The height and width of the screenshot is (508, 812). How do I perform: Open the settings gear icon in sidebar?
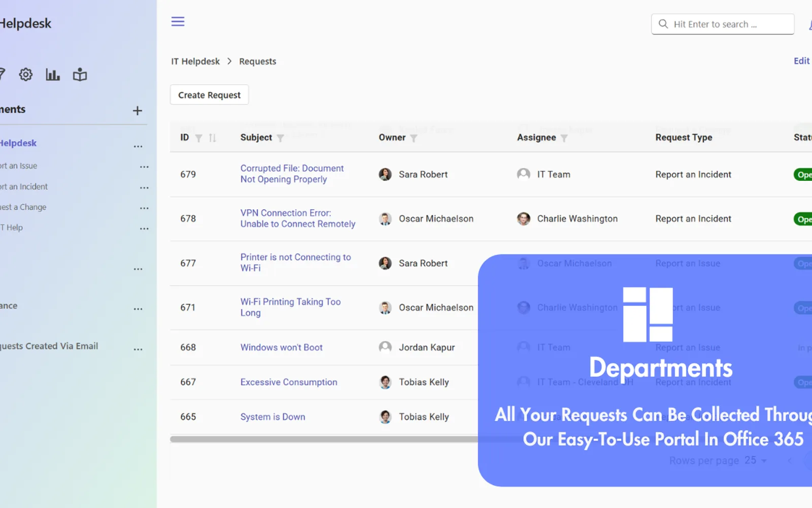pos(26,75)
